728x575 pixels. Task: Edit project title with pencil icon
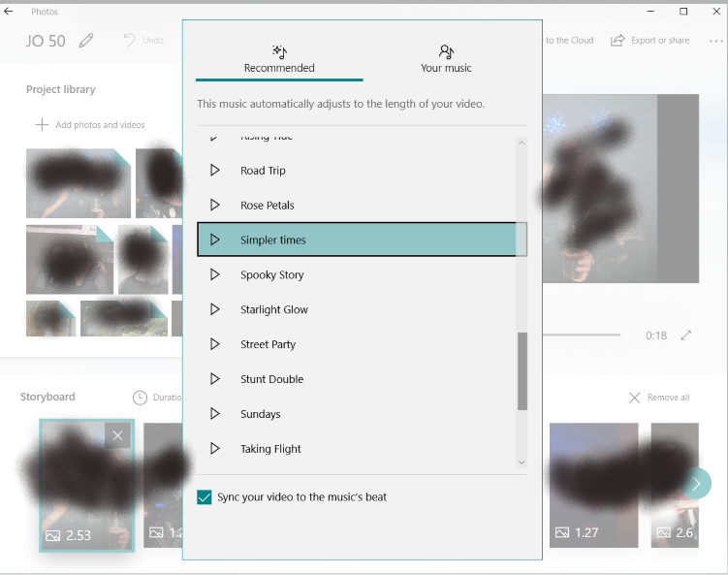[86, 41]
